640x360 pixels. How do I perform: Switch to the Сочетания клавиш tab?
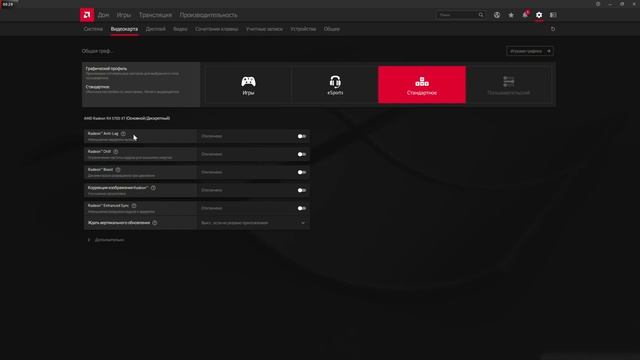(x=216, y=29)
